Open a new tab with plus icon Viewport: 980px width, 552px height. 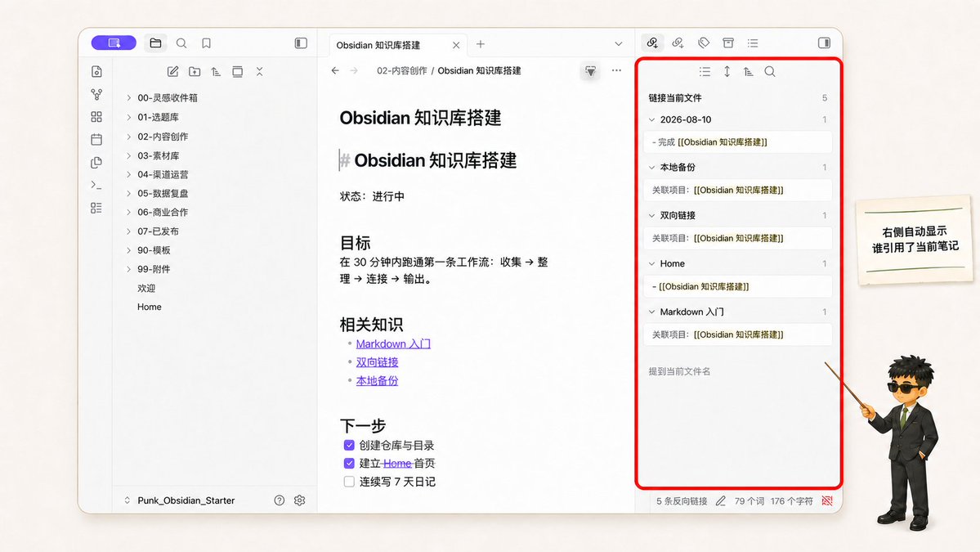[x=480, y=44]
